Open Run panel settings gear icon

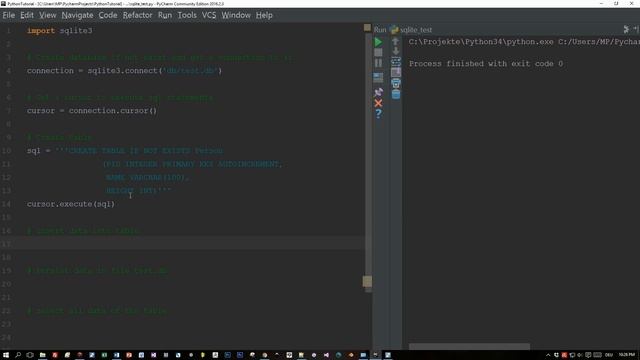click(626, 29)
